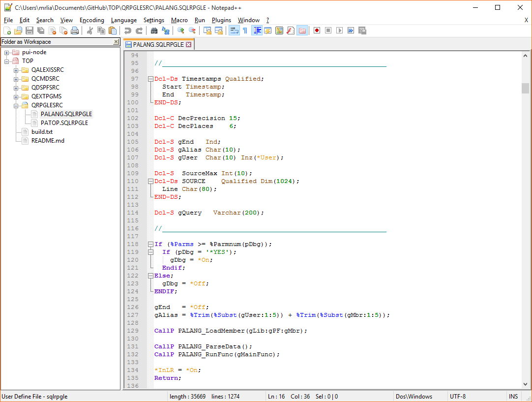Click the vertical scrollbar thumb in editor
Screen dimensions: 532x402
coord(525,88)
